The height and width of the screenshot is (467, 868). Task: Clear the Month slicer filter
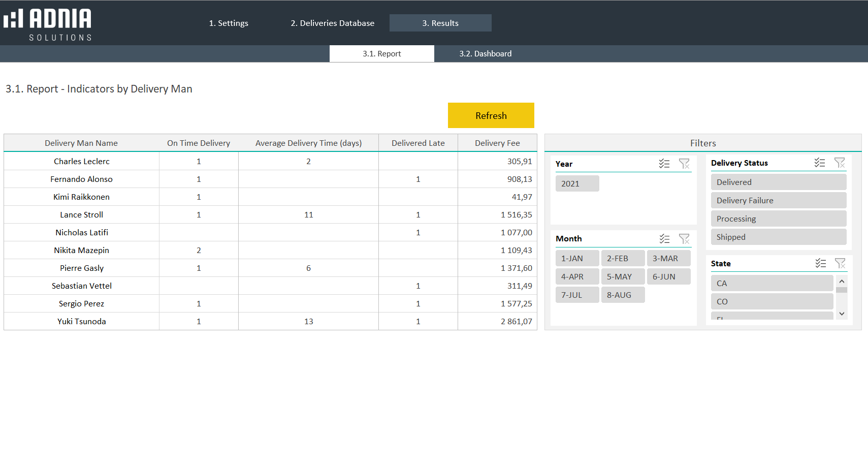pyautogui.click(x=684, y=239)
